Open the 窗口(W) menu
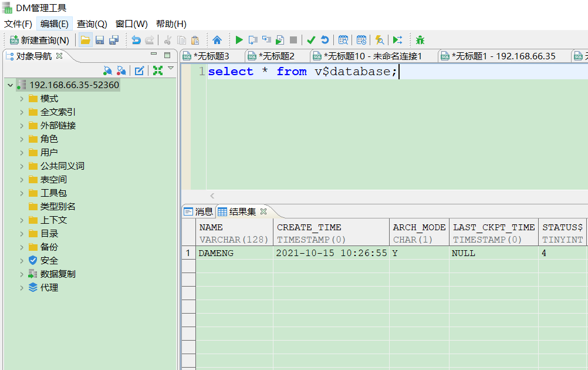The height and width of the screenshot is (370, 588). click(131, 23)
